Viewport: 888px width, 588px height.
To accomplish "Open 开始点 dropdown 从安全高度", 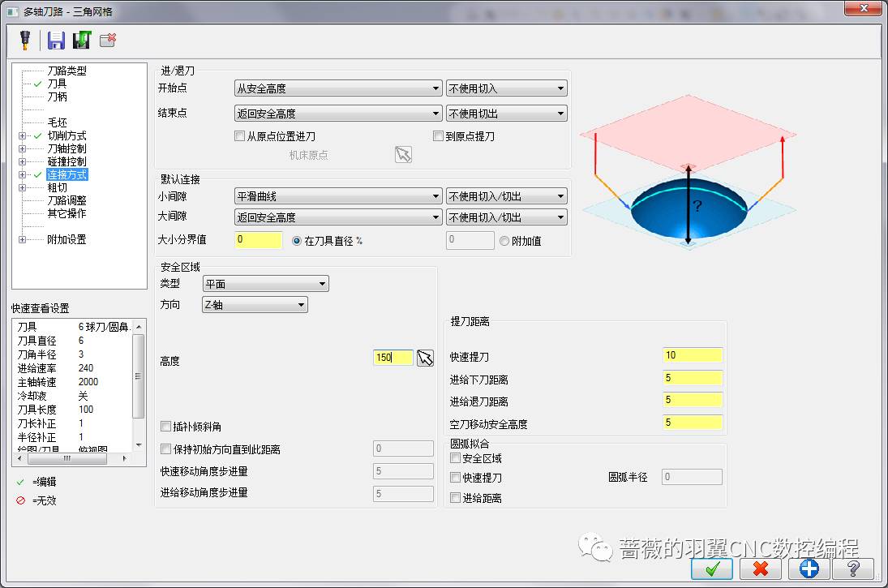I will point(338,88).
